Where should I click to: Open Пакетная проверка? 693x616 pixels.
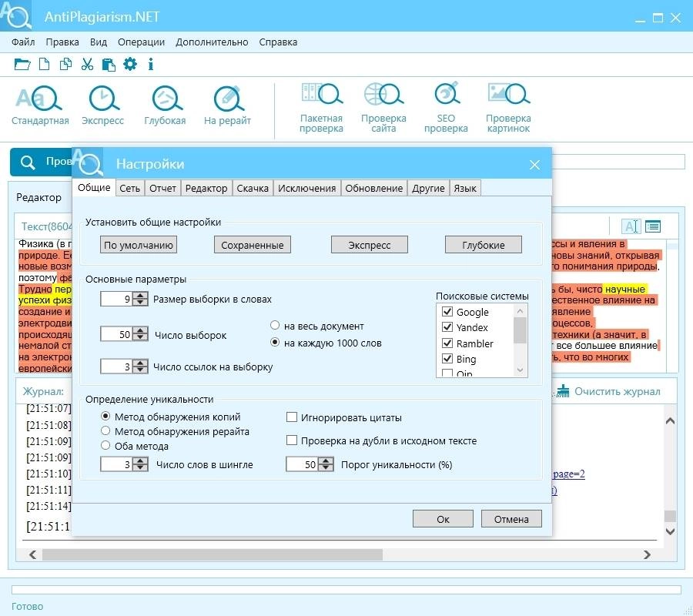coord(321,109)
